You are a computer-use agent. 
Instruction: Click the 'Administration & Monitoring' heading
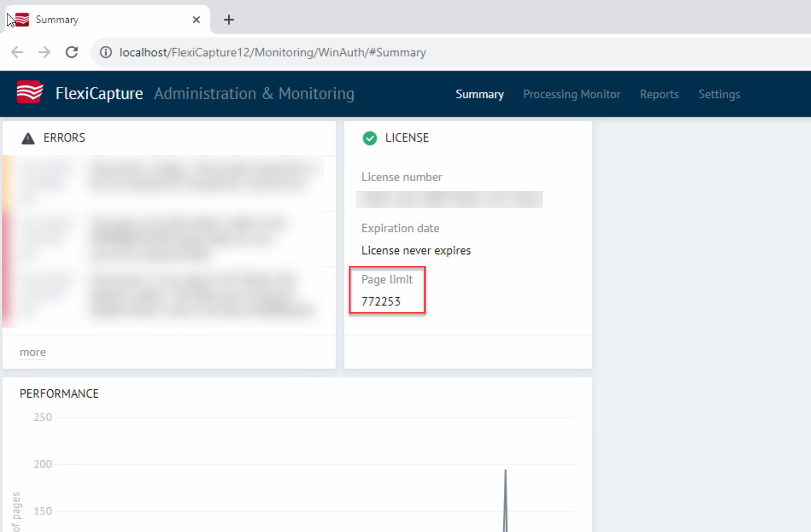point(254,94)
